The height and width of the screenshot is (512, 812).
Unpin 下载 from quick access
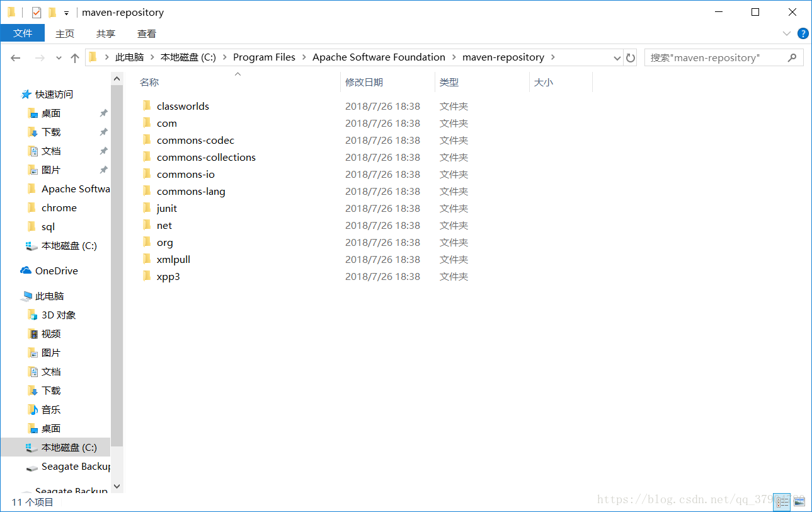click(103, 132)
